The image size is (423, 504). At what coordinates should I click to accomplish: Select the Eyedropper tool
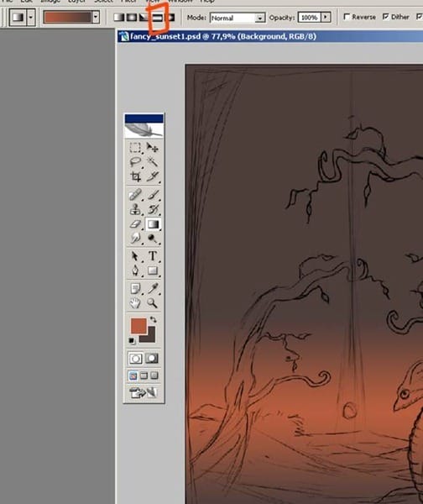coord(152,288)
